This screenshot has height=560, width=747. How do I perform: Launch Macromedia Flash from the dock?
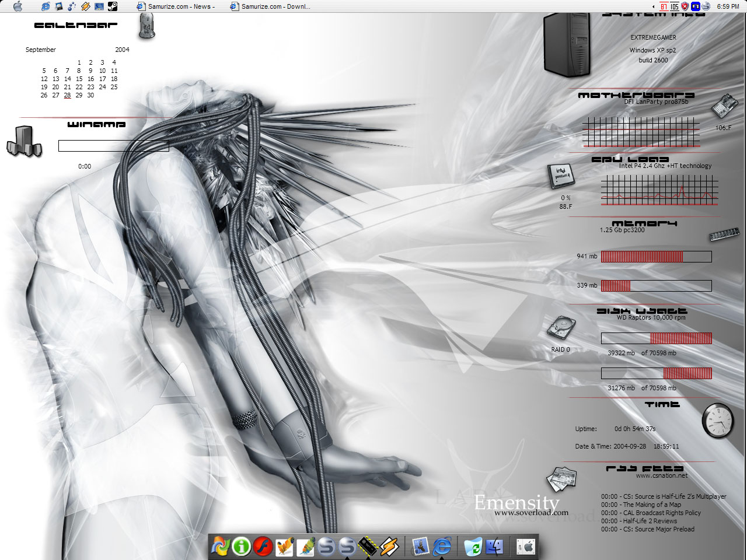click(x=263, y=546)
